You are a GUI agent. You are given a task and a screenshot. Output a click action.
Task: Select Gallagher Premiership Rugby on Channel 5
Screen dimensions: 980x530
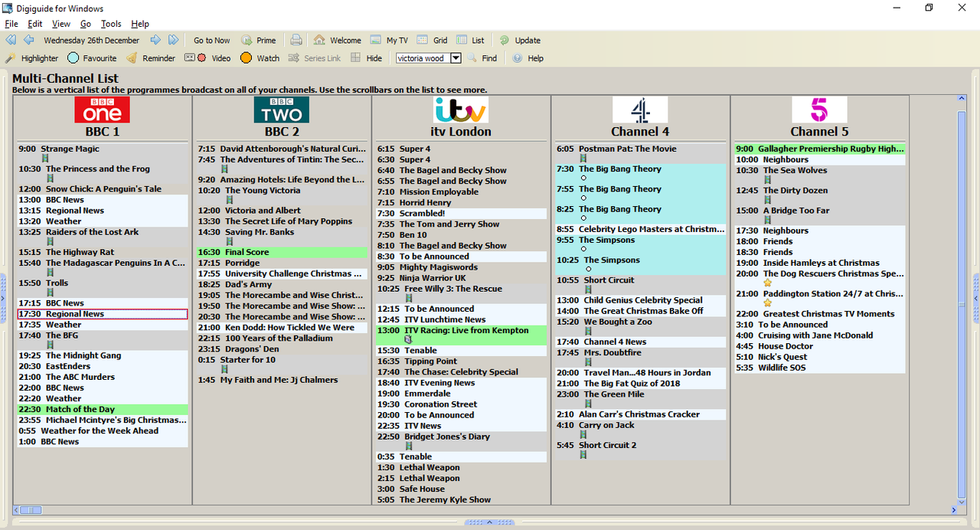tap(820, 149)
